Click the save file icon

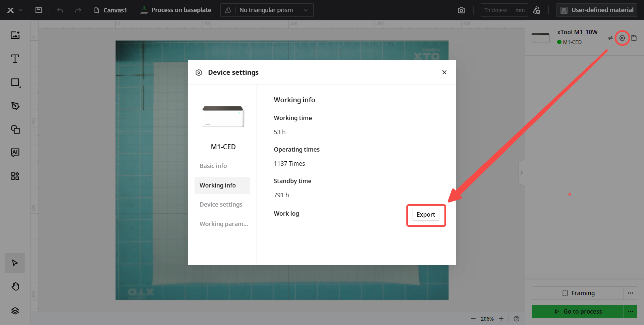coord(39,10)
